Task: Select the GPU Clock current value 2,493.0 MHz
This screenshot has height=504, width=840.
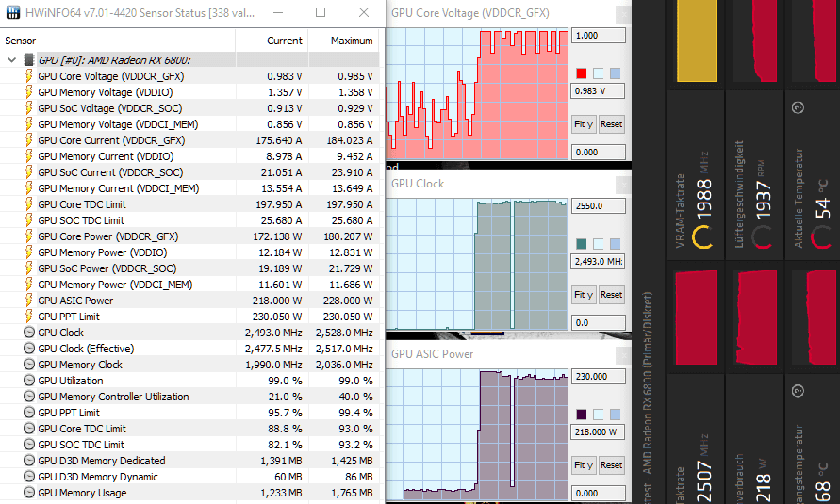Action: [x=273, y=333]
